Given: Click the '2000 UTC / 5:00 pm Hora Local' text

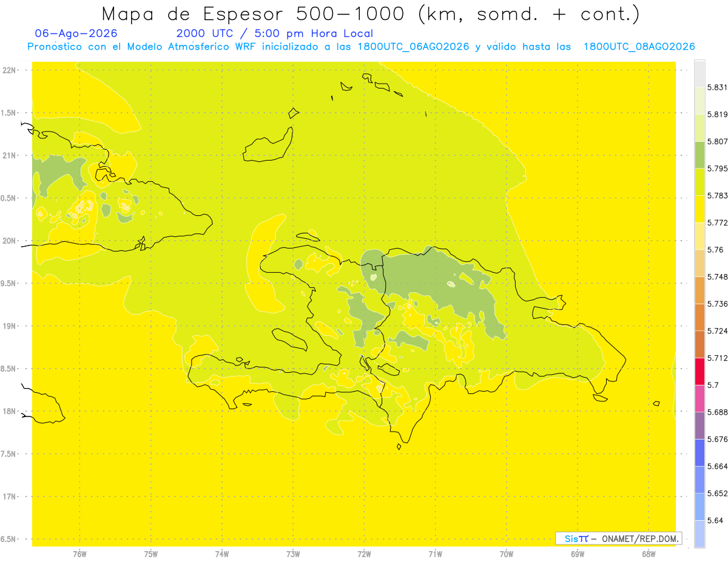Looking at the screenshot, I should [275, 33].
